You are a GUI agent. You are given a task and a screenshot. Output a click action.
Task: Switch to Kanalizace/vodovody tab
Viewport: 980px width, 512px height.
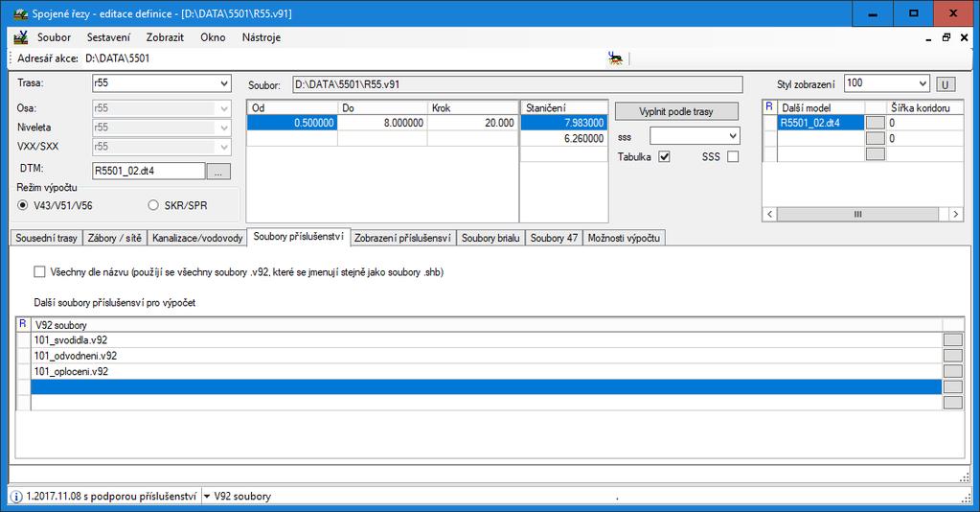click(x=197, y=238)
